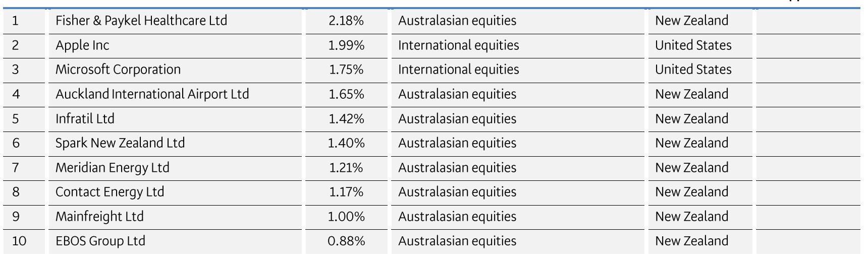
Task: Select the Contact Energy Ltd cell
Action: pos(110,192)
